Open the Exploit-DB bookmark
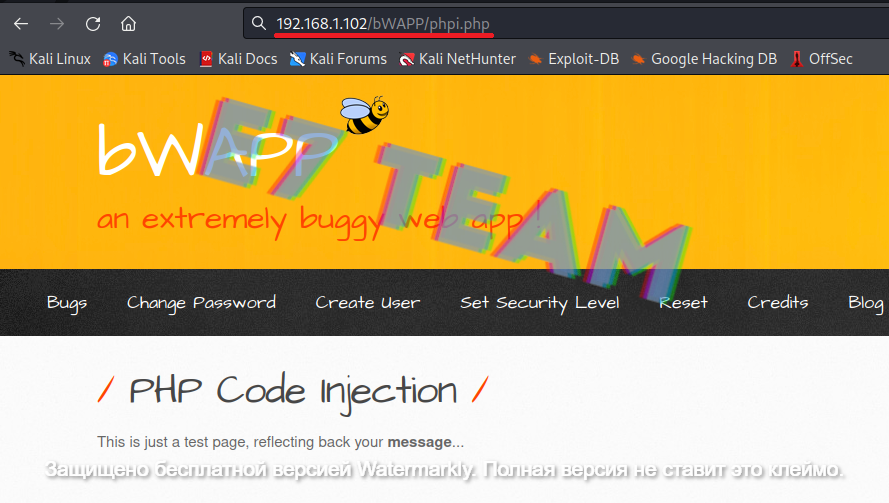The height and width of the screenshot is (503, 889). tap(574, 59)
